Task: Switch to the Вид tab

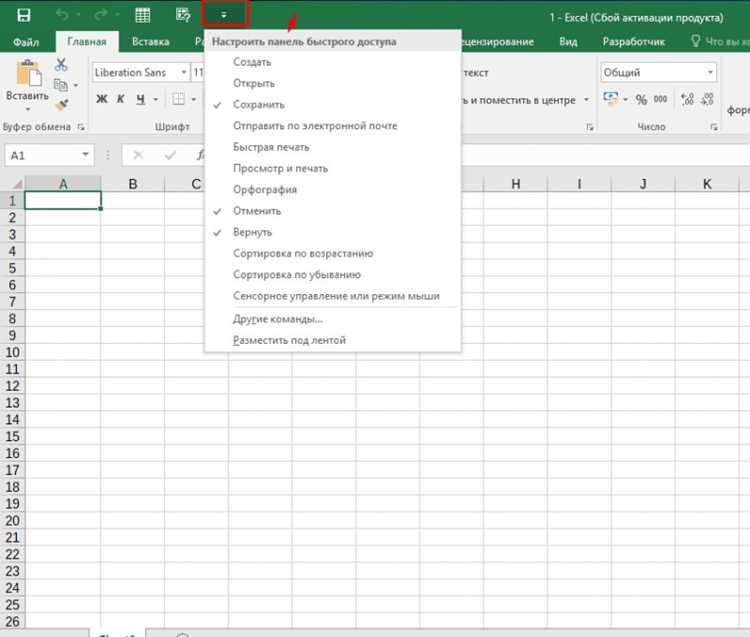Action: click(568, 42)
